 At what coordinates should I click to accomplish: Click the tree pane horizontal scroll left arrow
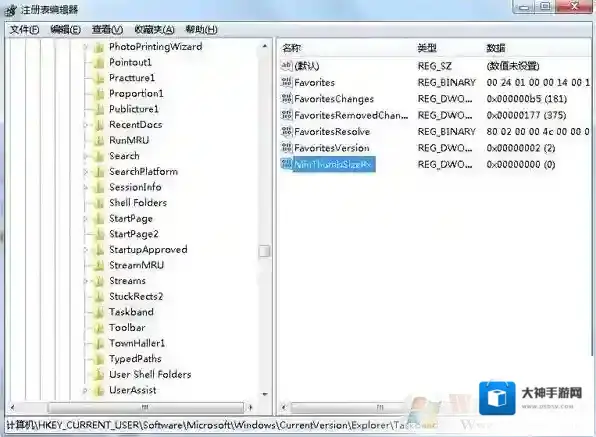click(13, 407)
